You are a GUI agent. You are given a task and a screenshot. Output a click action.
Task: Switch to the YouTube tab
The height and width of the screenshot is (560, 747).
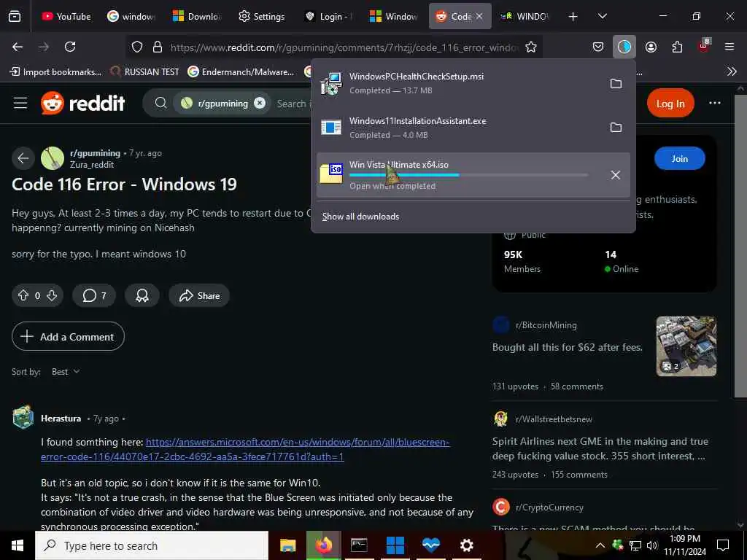66,16
